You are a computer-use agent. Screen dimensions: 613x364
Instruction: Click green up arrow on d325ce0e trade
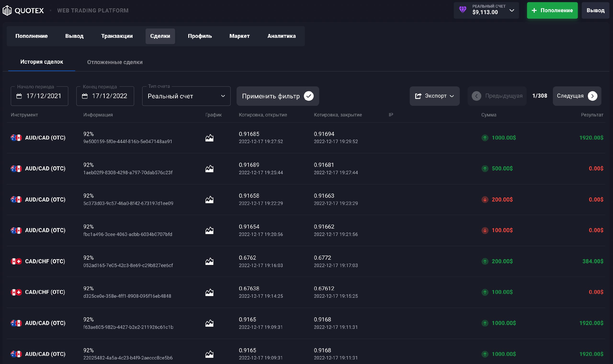pos(485,292)
